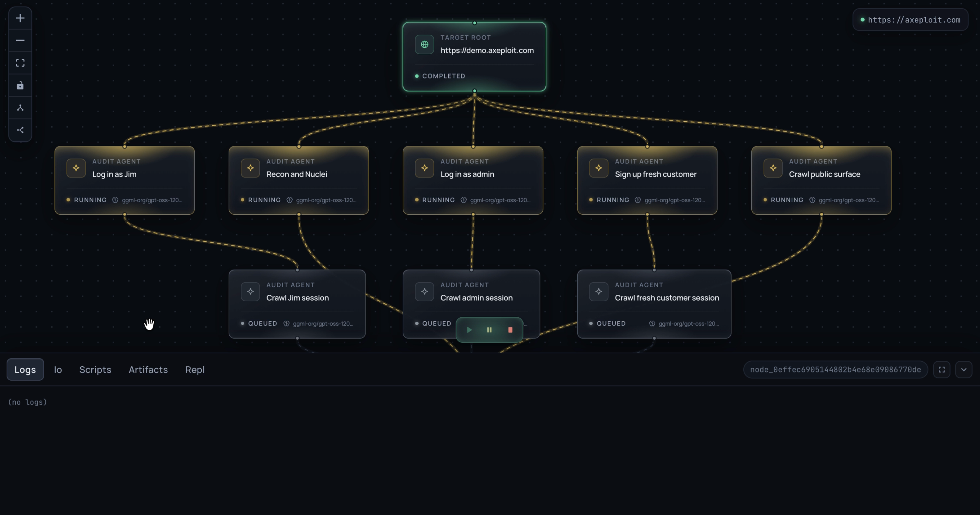Open the Artifacts tab
Screen dimensions: 980x515
(148, 369)
